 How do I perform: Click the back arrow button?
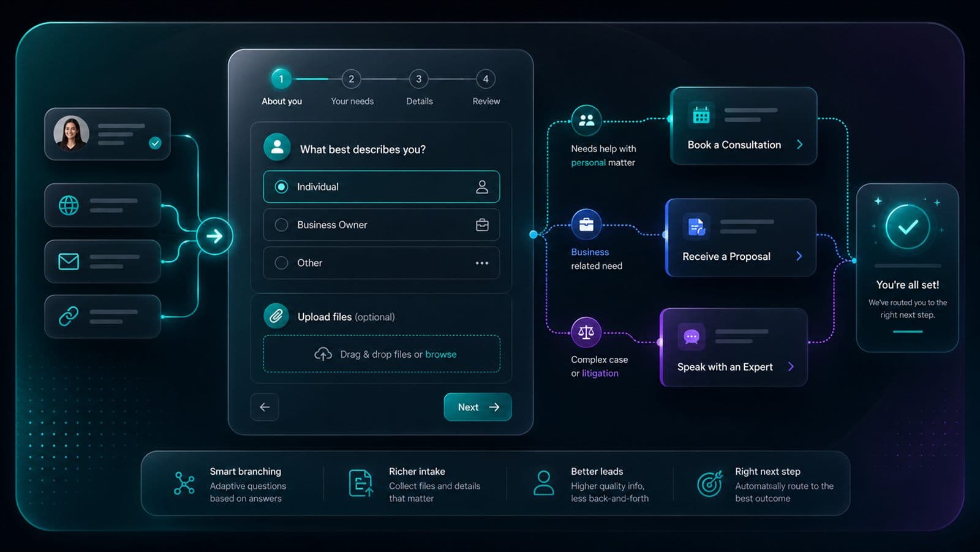(x=265, y=407)
